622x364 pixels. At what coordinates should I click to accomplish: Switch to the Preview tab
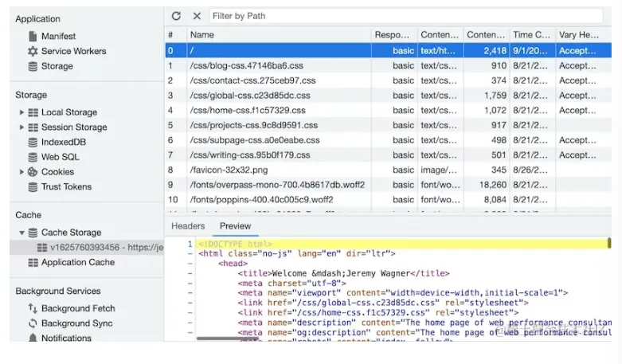point(235,226)
